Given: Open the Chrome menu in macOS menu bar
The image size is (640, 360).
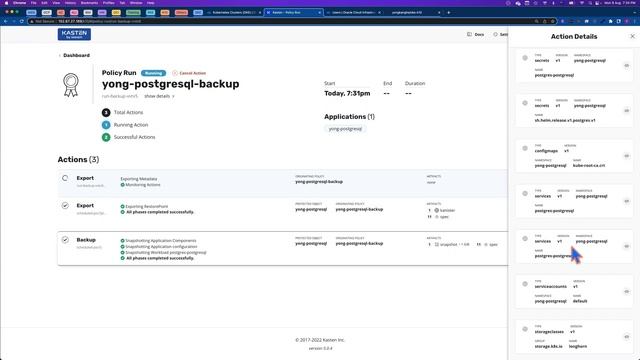Looking at the screenshot, I should (x=19, y=3).
